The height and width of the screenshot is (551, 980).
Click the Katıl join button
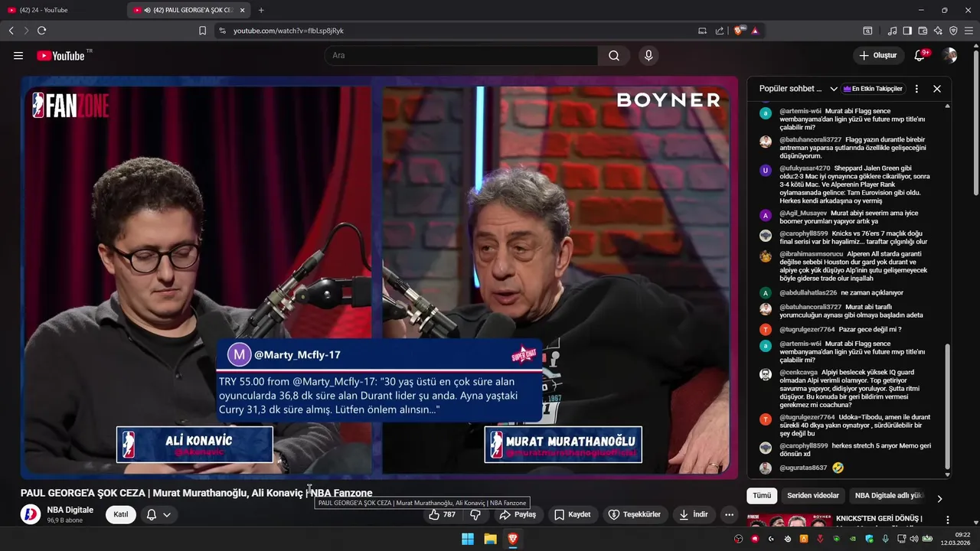coord(121,514)
